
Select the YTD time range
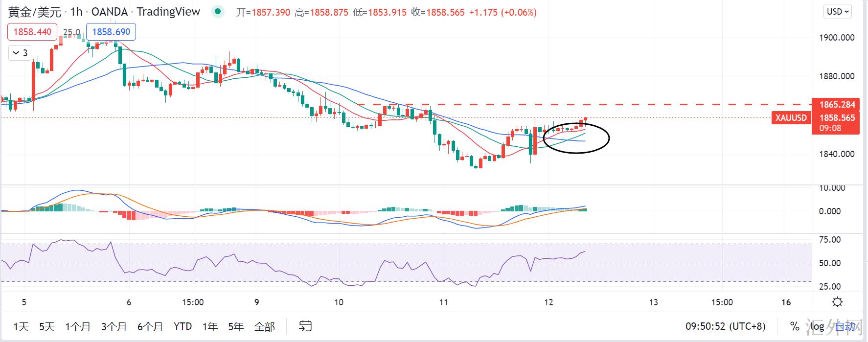pos(183,326)
